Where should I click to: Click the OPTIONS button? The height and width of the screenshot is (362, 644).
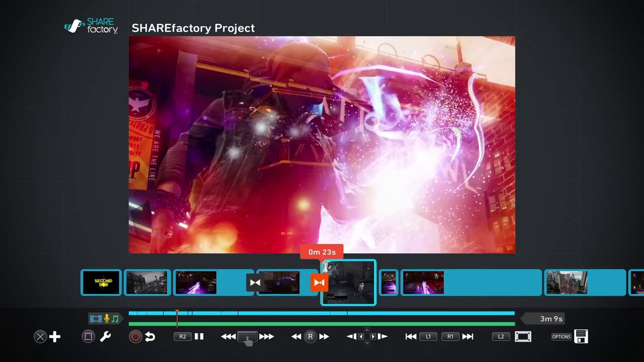pos(561,337)
